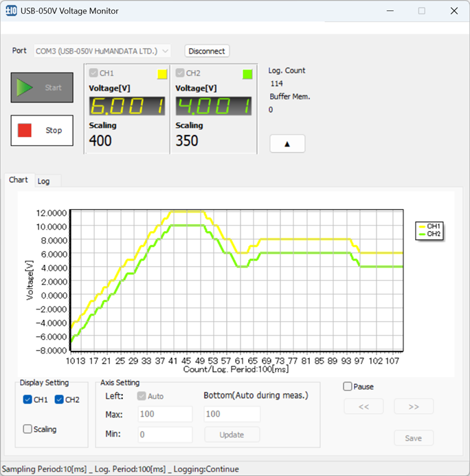Screen dimensions: 470x476
Task: Click the Buffer Mem. value 0
Action: pos(271,109)
